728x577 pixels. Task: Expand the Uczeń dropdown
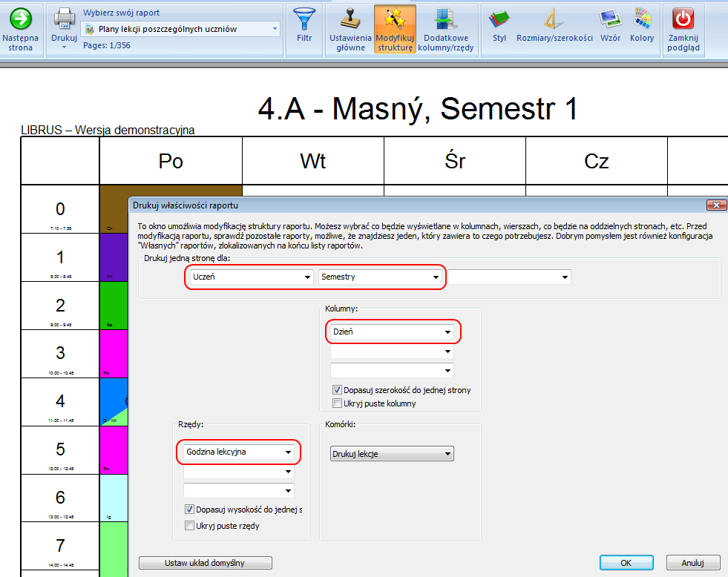249,277
